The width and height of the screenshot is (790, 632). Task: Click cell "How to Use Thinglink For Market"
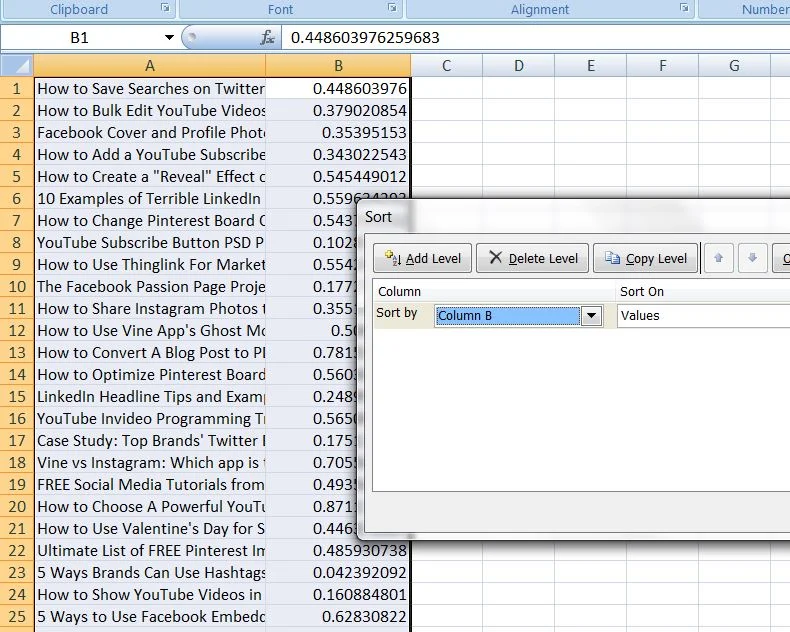point(150,265)
